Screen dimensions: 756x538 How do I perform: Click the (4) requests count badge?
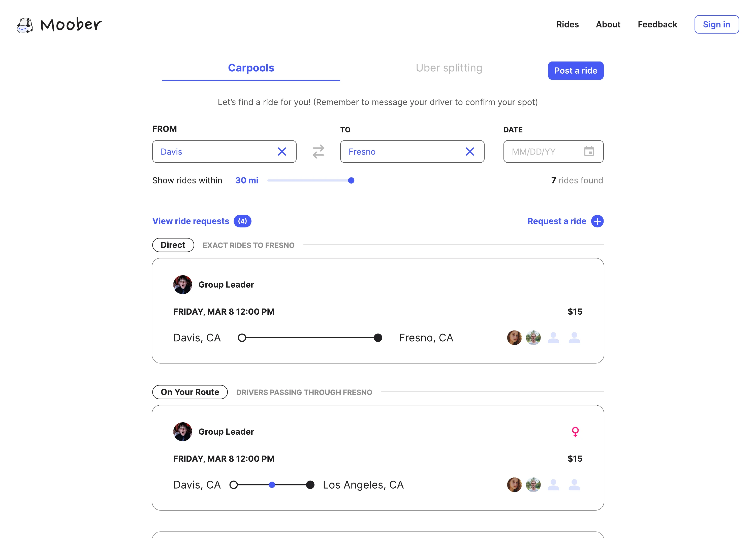point(242,221)
